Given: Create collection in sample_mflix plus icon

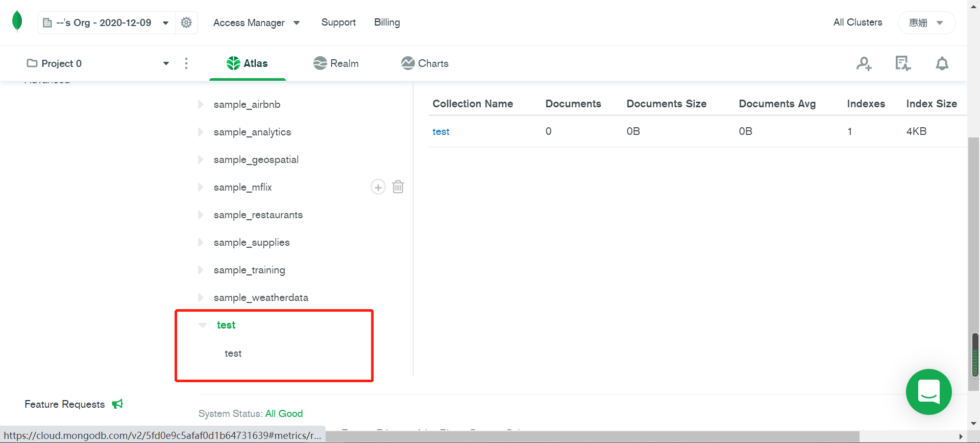Looking at the screenshot, I should 378,187.
